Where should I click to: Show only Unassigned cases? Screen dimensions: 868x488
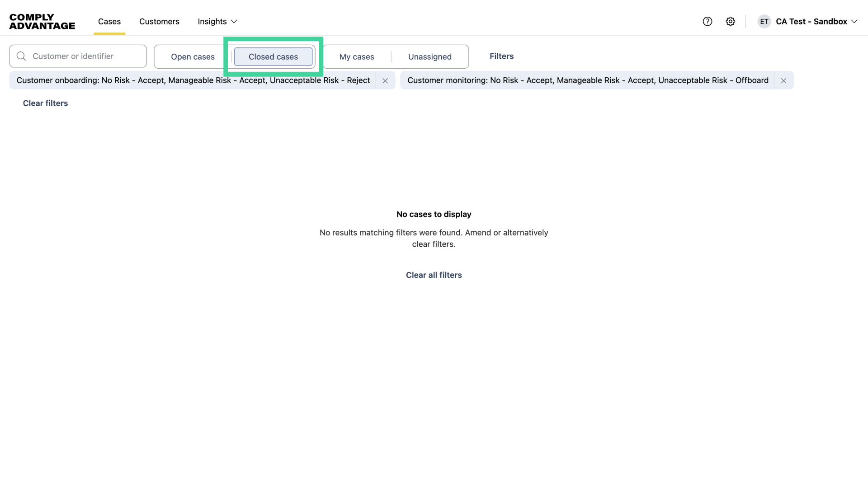pyautogui.click(x=429, y=56)
